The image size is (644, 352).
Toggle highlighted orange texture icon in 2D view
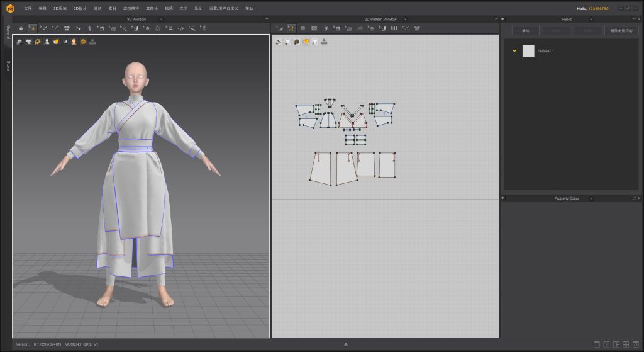[x=306, y=42]
